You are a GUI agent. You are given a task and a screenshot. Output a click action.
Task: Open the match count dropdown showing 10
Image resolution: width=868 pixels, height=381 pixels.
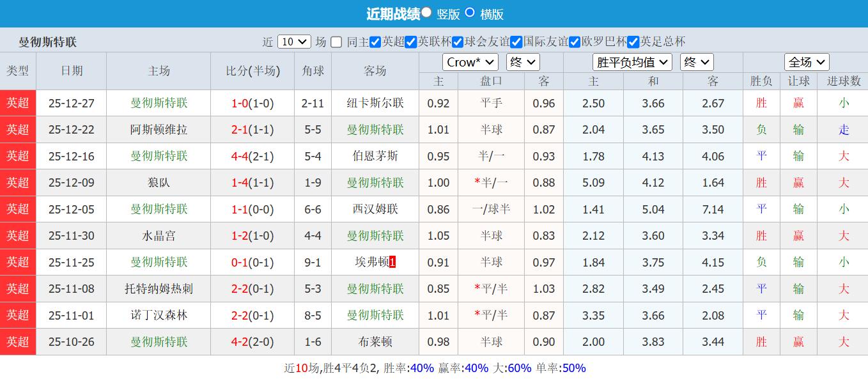293,41
